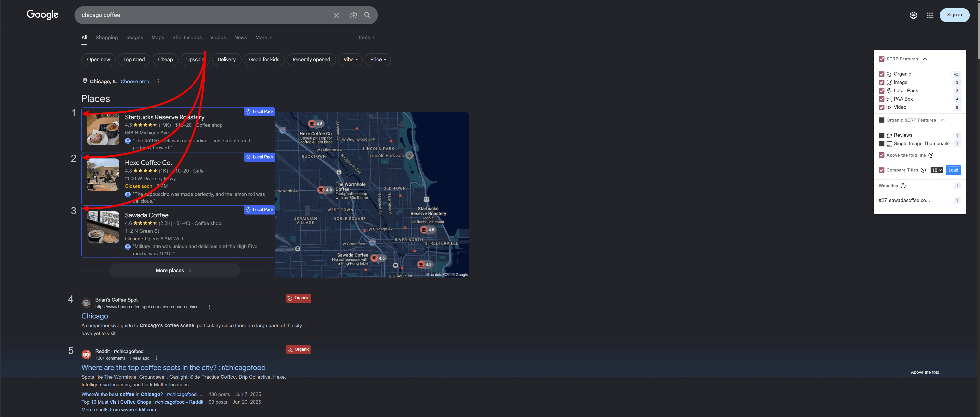The width and height of the screenshot is (980, 417).
Task: Click the Sign in button
Action: point(954,15)
